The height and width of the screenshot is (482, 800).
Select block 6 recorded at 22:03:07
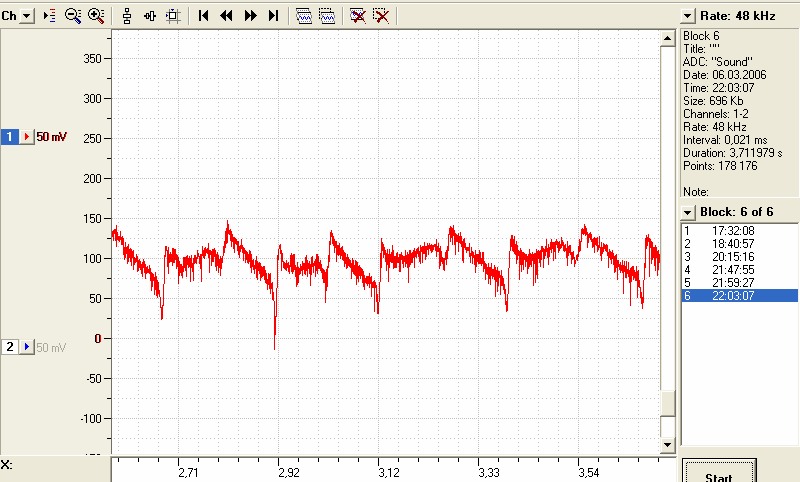tap(740, 296)
